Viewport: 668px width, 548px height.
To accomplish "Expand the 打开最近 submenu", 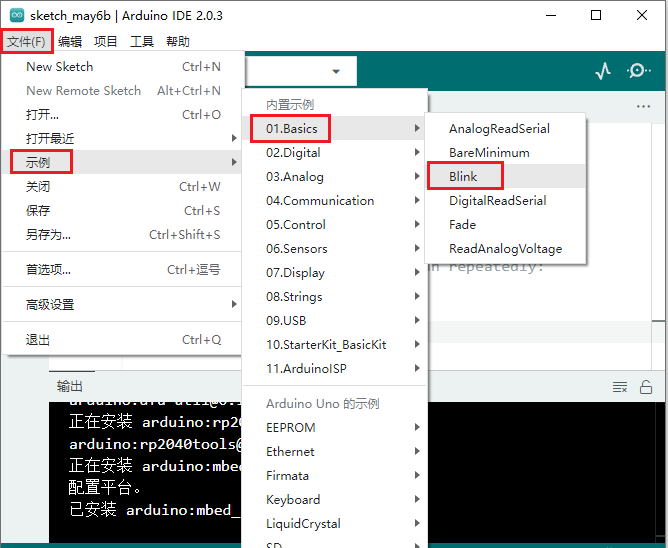I will [x=123, y=138].
